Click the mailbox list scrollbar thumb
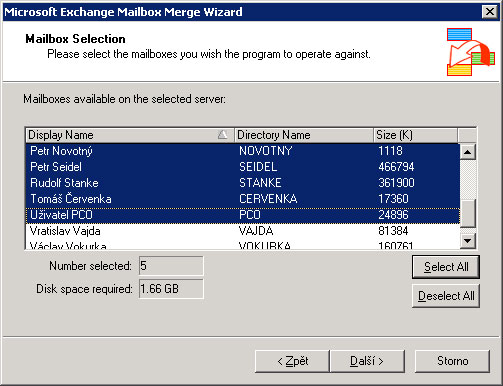 pyautogui.click(x=468, y=213)
